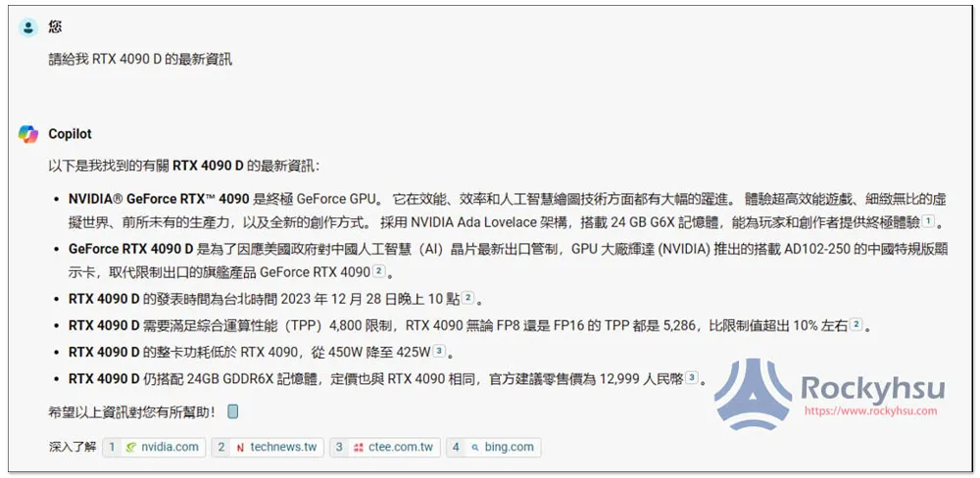
Task: Click the 您 user name label
Action: 55,26
